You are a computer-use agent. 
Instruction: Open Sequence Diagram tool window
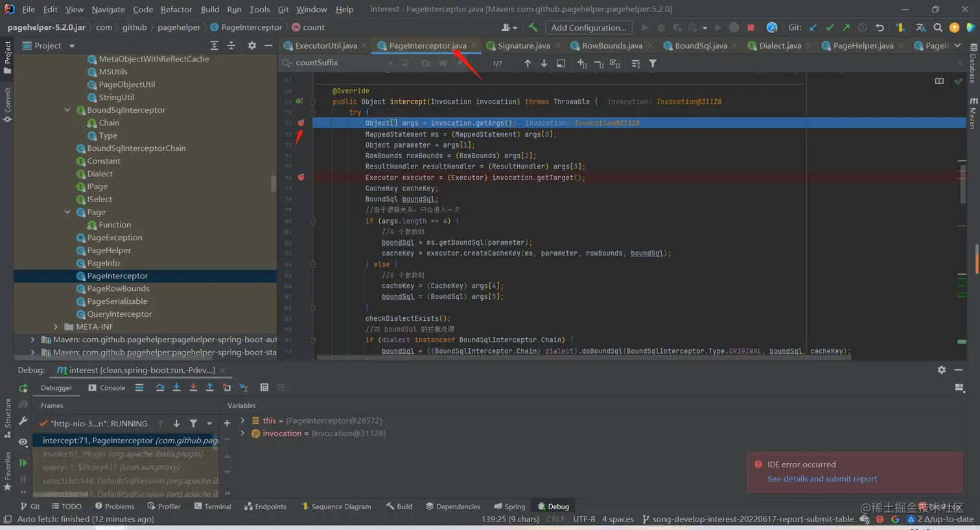pos(336,507)
